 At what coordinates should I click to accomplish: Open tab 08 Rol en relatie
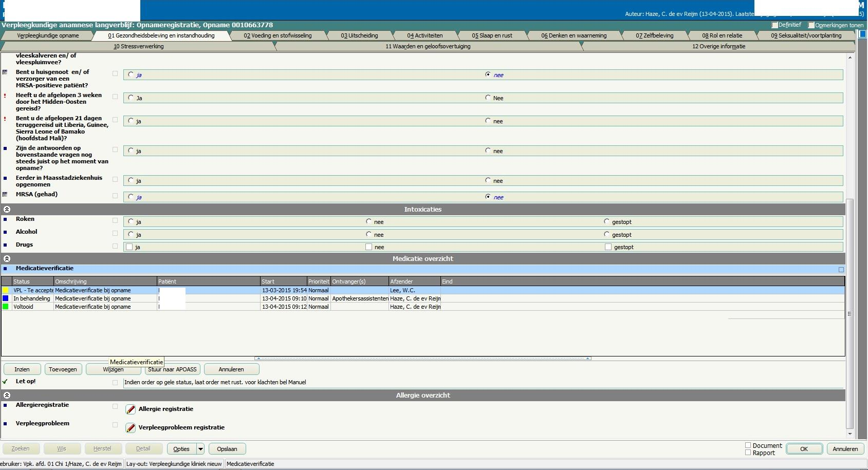[x=722, y=35]
